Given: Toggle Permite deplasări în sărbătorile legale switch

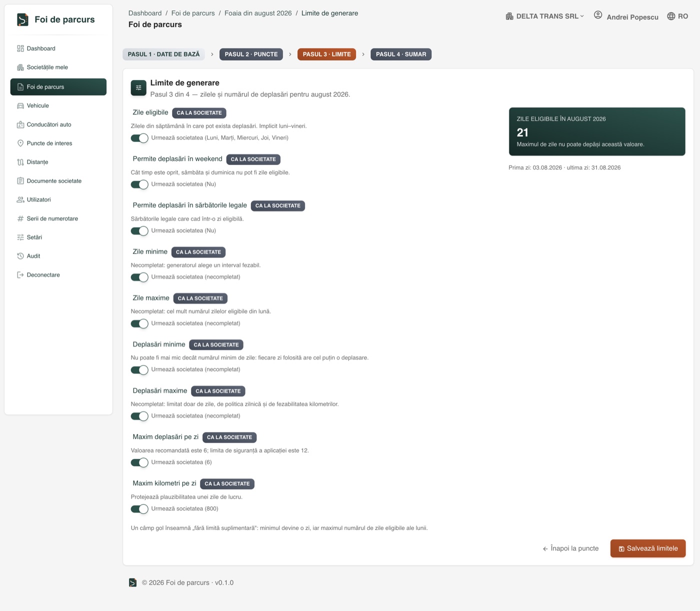Looking at the screenshot, I should [x=139, y=231].
